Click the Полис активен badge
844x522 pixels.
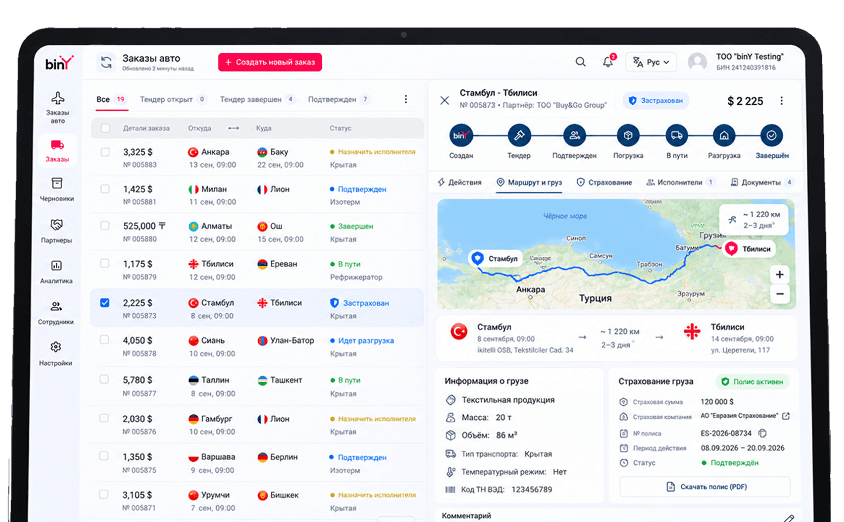point(752,382)
